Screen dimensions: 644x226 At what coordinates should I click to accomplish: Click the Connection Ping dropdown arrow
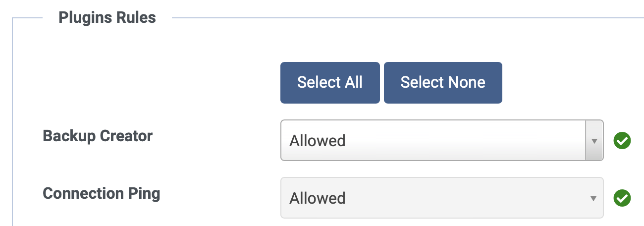[x=593, y=198]
